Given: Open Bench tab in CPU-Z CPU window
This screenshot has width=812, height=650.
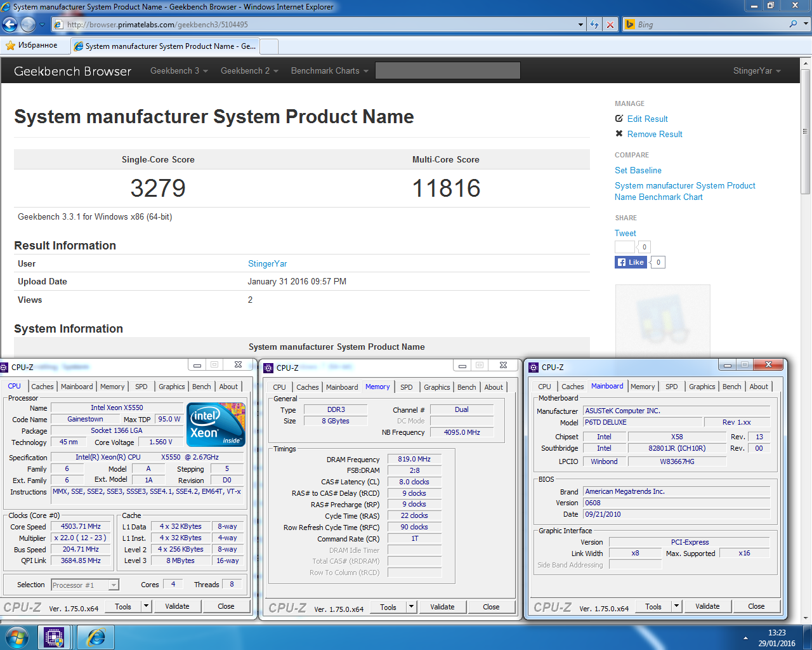Looking at the screenshot, I should tap(202, 387).
